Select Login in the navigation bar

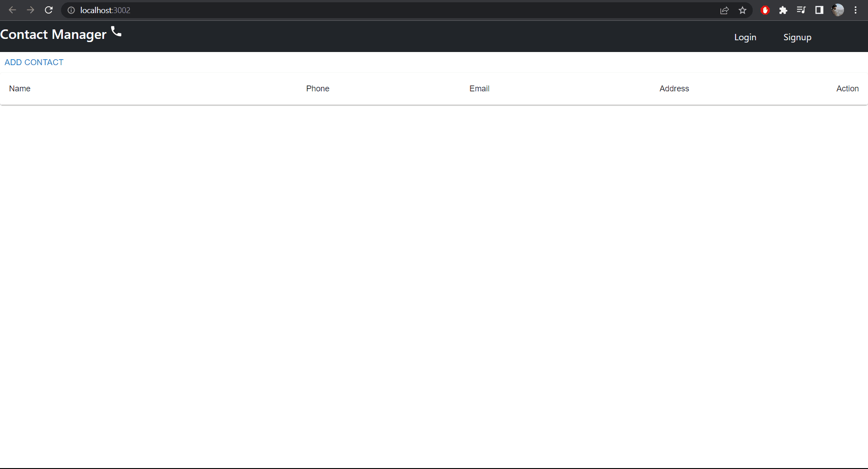coord(745,37)
